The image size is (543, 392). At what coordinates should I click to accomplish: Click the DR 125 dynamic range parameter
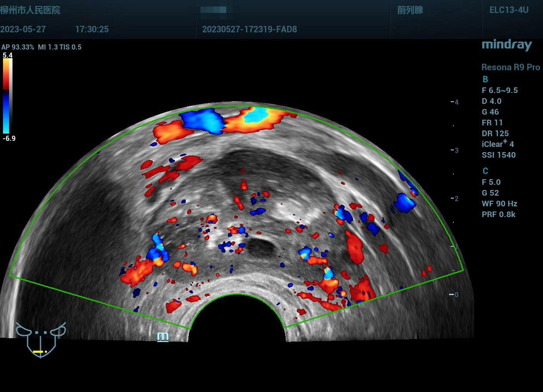[x=495, y=134]
